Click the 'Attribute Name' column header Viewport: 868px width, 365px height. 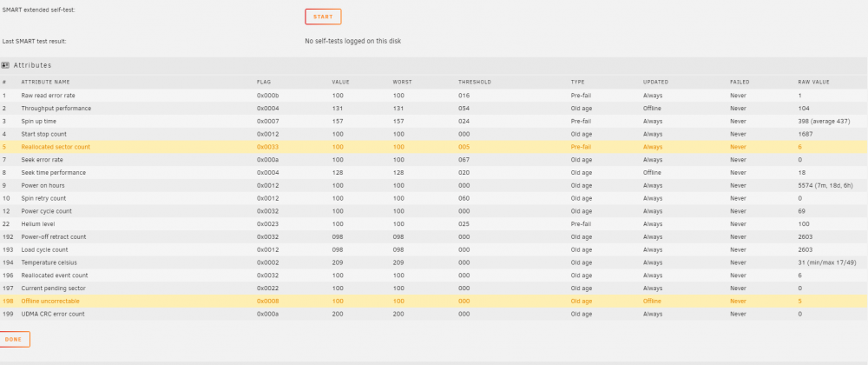(x=45, y=82)
